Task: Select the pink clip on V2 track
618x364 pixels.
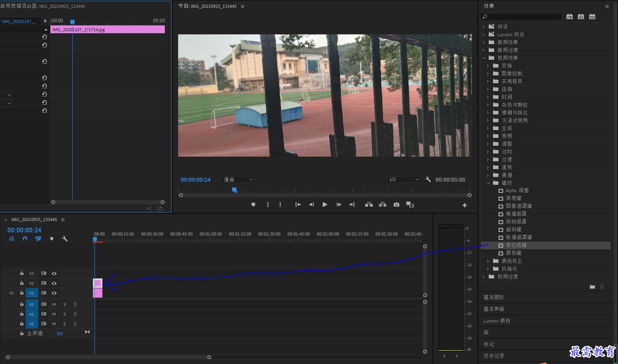Action: (x=98, y=283)
